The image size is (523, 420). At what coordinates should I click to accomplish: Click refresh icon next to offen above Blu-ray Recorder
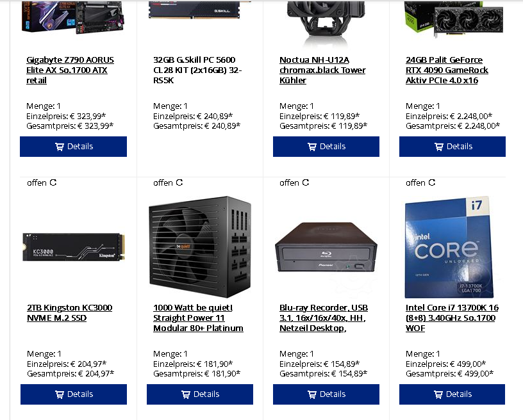(x=306, y=182)
